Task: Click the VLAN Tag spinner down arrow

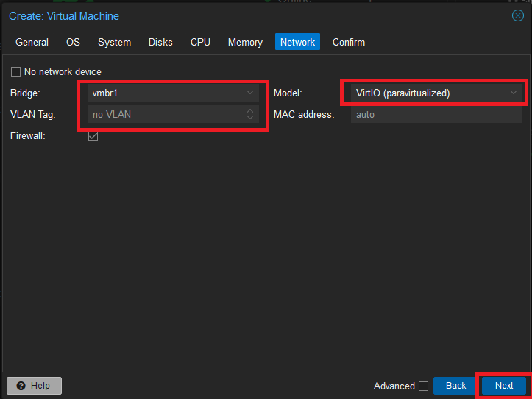Action: [250, 118]
